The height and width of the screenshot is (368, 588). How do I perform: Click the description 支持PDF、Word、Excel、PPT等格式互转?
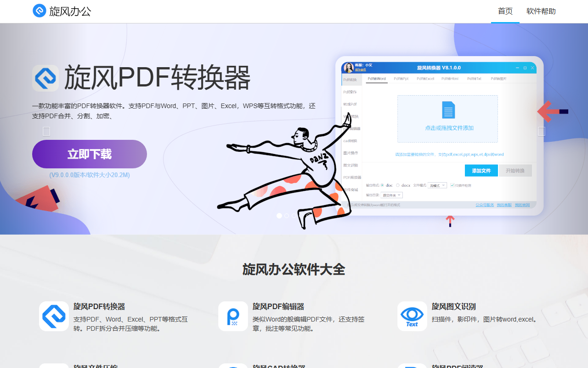click(x=130, y=324)
